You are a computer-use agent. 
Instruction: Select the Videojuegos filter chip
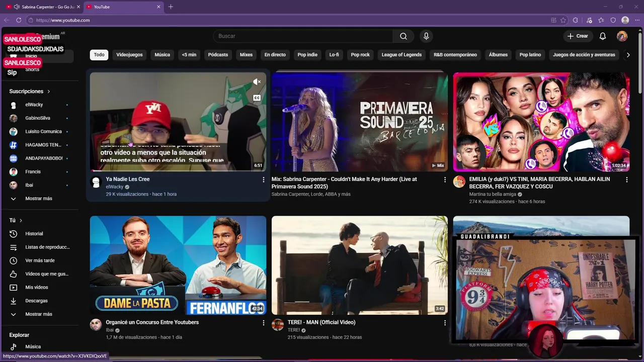(x=129, y=55)
